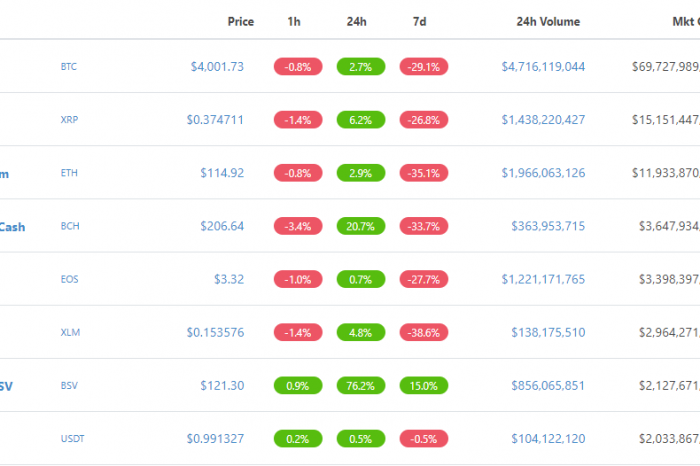This screenshot has height=466, width=700.
Task: Select EOS 24h change badge 0.7%
Action: [x=361, y=279]
